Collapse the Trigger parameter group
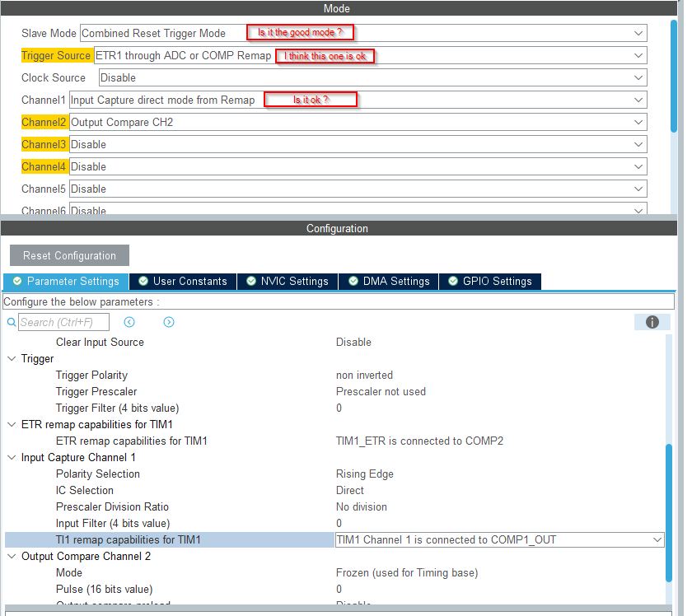Viewport: 692px width, 616px height. pyautogui.click(x=12, y=359)
